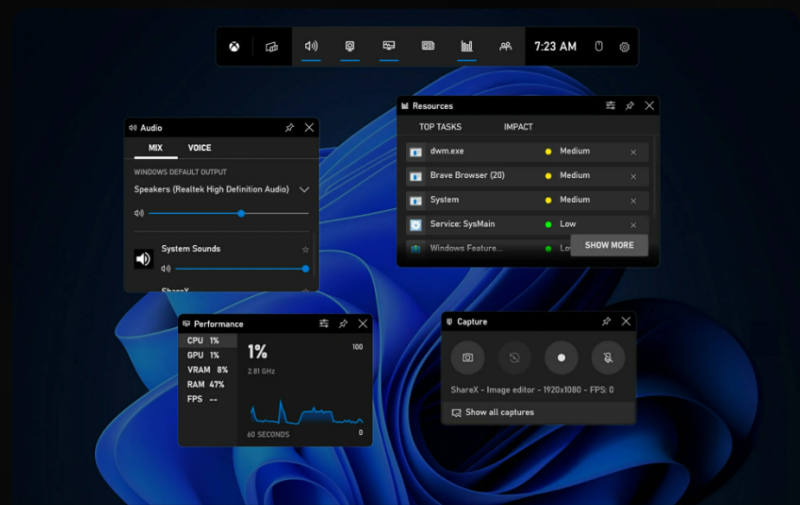Close the Capture widget
The width and height of the screenshot is (800, 505).
pyautogui.click(x=626, y=321)
